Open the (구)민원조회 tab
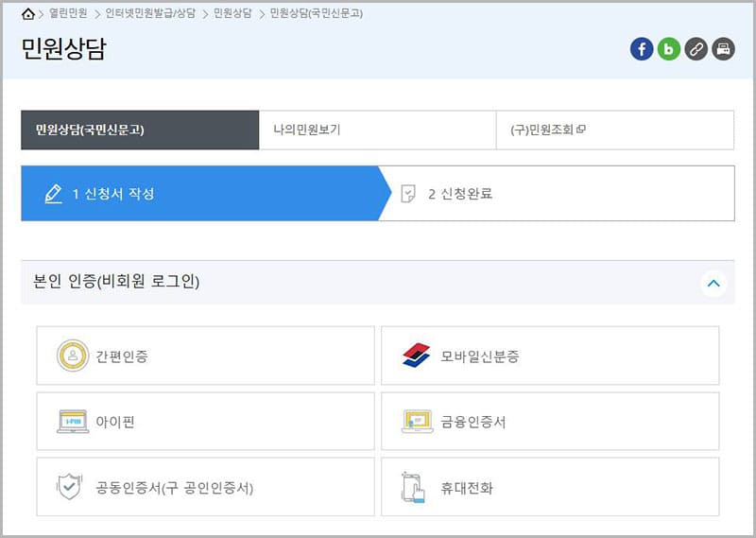The image size is (756, 538). [x=614, y=130]
